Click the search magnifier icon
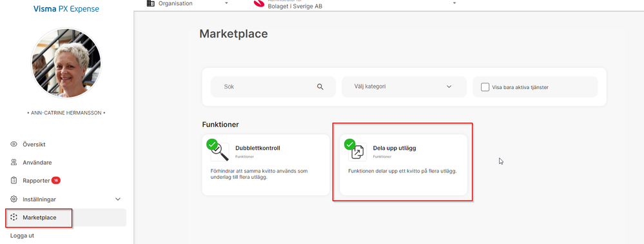 (x=320, y=86)
